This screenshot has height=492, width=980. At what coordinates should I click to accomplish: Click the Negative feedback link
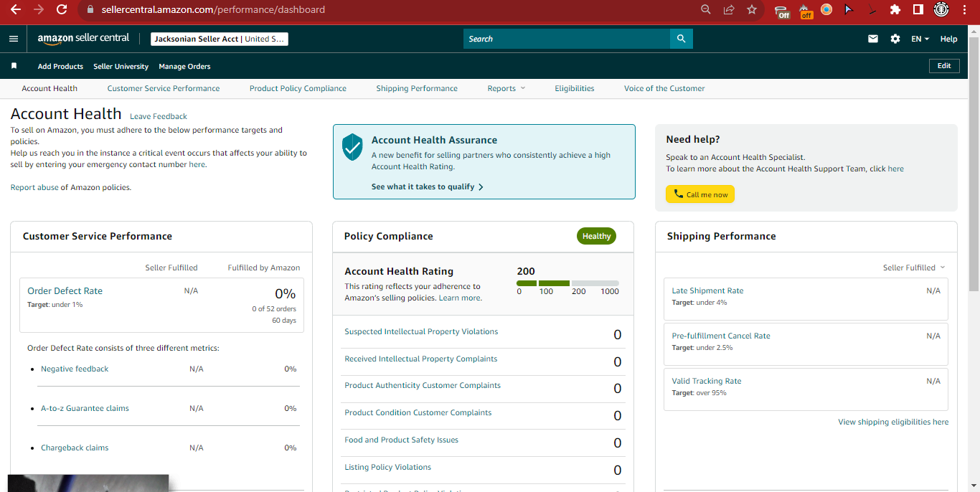point(75,369)
